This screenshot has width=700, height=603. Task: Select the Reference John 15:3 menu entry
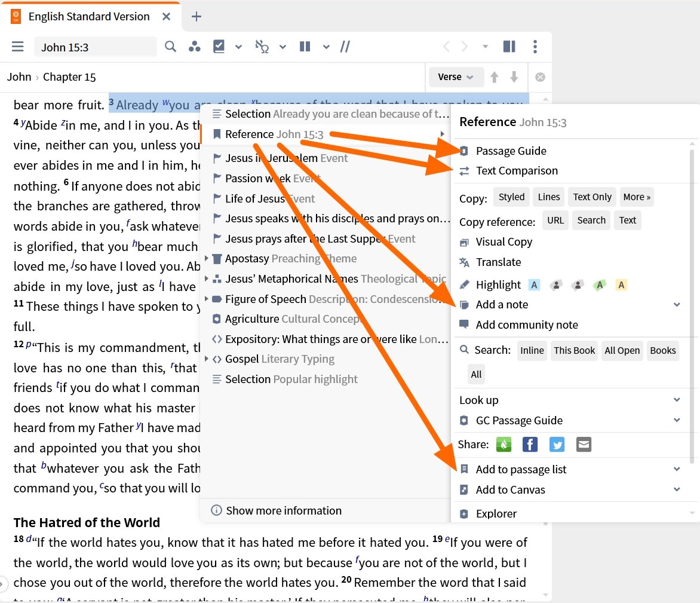click(326, 134)
